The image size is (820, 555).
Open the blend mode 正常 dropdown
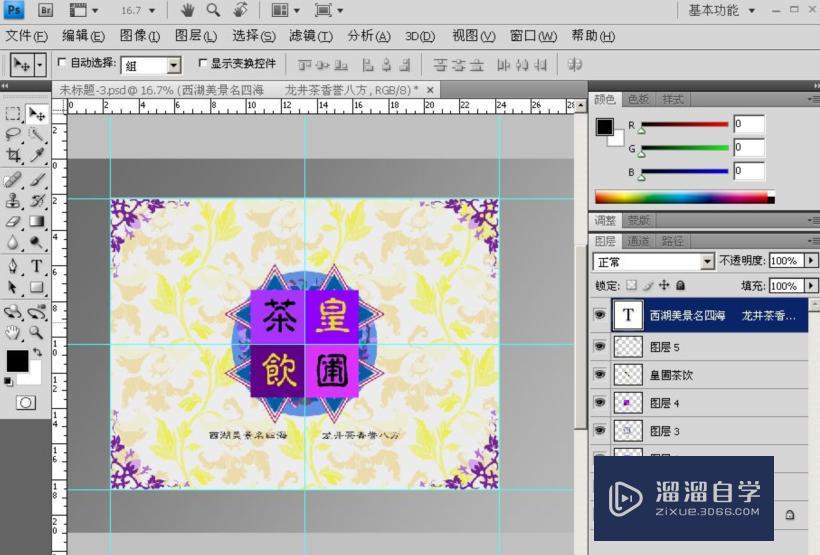[x=707, y=261]
